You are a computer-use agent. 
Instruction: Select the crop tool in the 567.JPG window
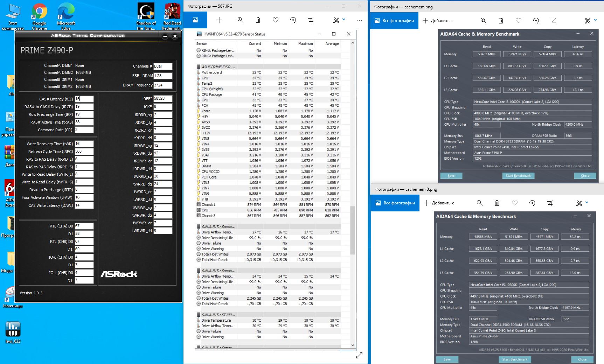(311, 20)
